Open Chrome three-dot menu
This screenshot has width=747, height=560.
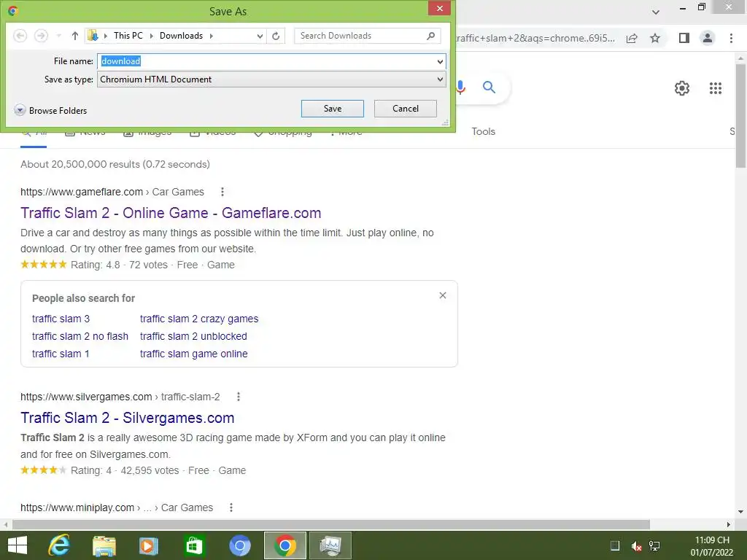coord(731,38)
